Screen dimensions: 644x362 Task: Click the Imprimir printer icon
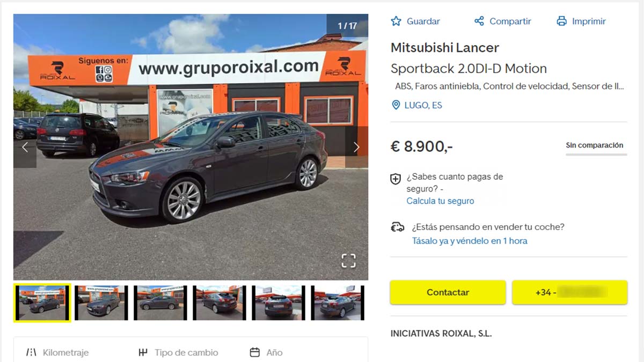(x=561, y=21)
